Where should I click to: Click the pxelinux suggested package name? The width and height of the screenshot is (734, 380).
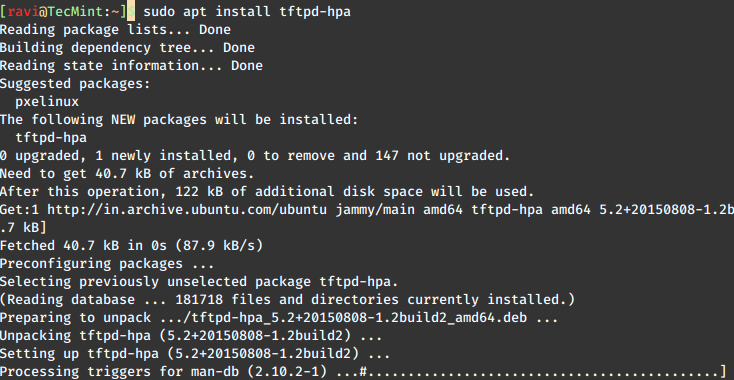point(47,102)
